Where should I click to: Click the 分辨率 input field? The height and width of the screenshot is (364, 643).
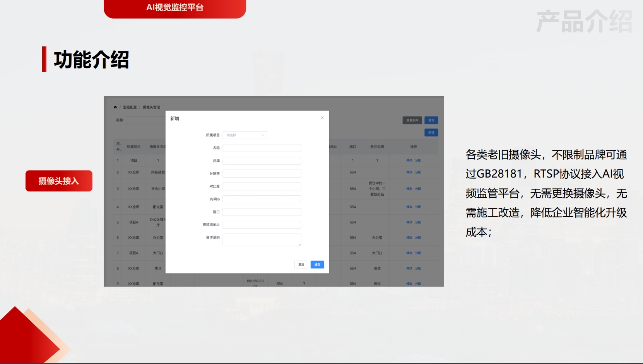click(x=262, y=173)
